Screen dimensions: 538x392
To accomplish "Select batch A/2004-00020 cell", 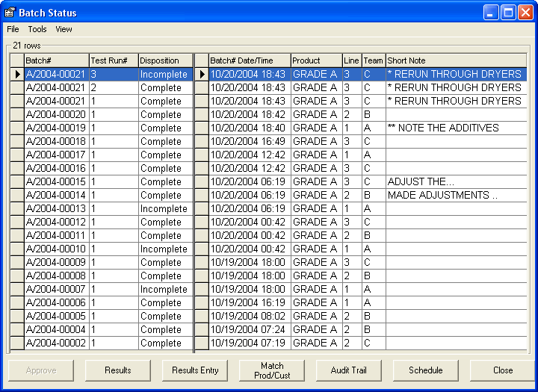I will click(x=57, y=114).
